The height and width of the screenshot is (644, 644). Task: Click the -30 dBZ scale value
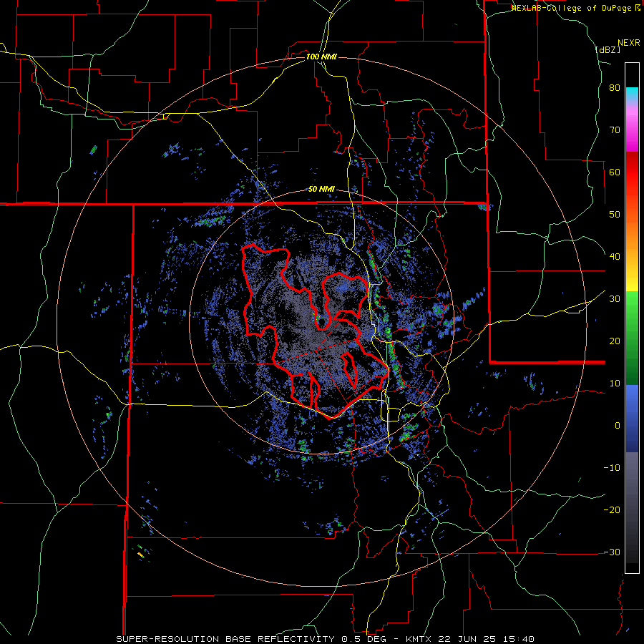point(612,552)
